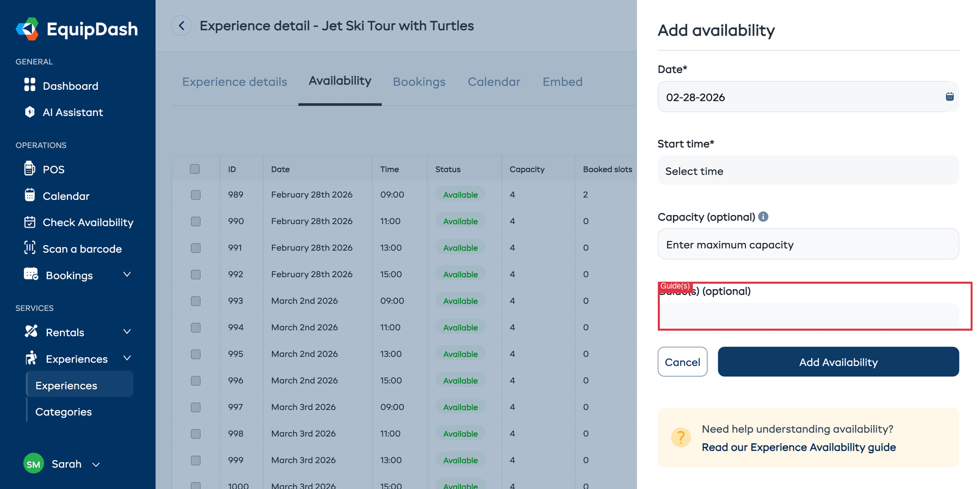
Task: Open Experiences submenu item in sidebar
Action: 80,385
